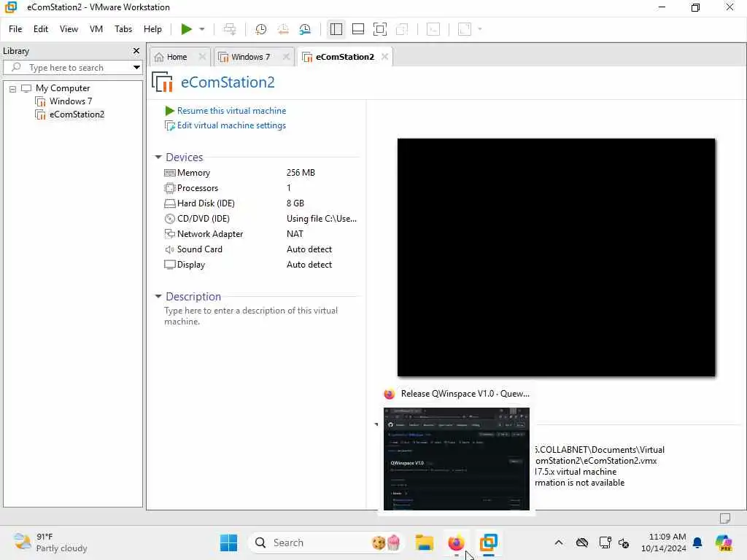Open the Help menu

click(x=152, y=29)
